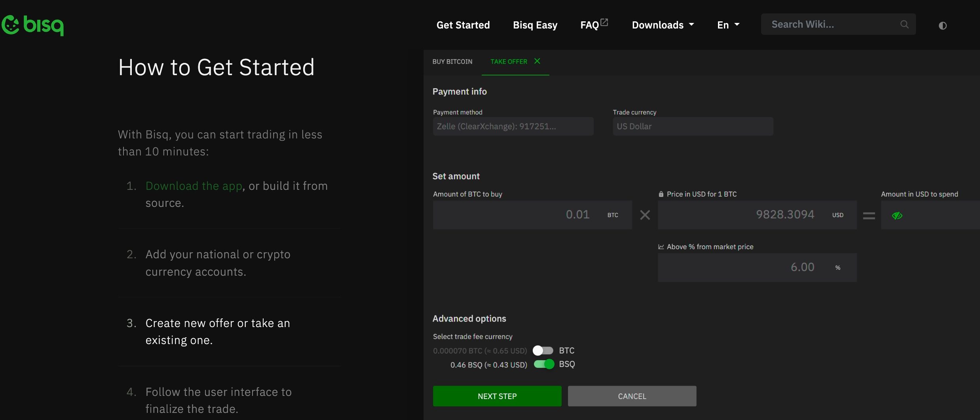980x420 pixels.
Task: Click the Cancel button
Action: click(x=632, y=396)
